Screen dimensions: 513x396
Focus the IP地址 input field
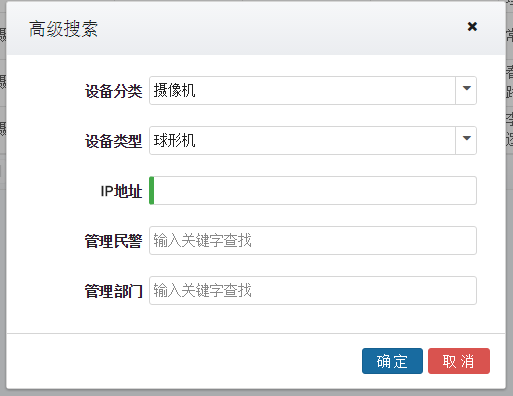coord(313,190)
